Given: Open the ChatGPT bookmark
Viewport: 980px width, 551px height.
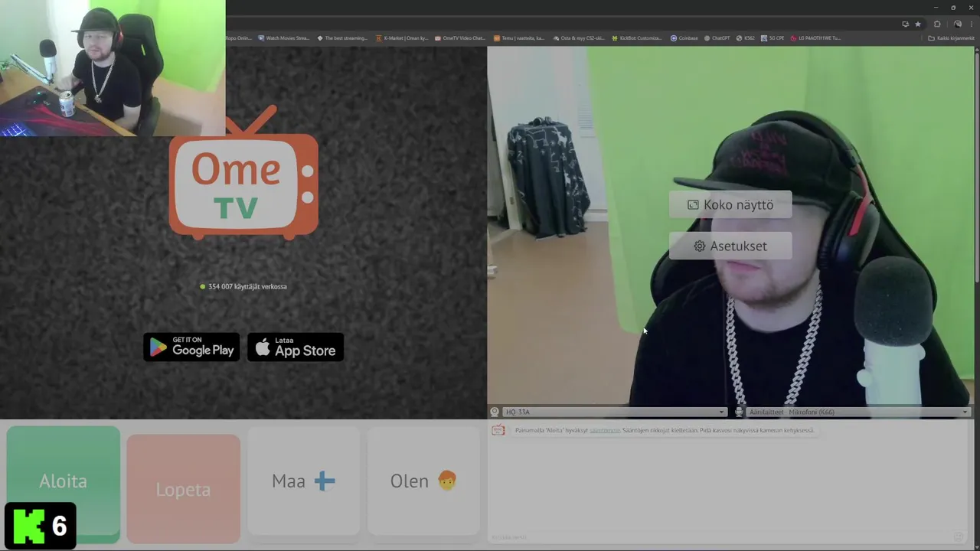Looking at the screenshot, I should (717, 37).
